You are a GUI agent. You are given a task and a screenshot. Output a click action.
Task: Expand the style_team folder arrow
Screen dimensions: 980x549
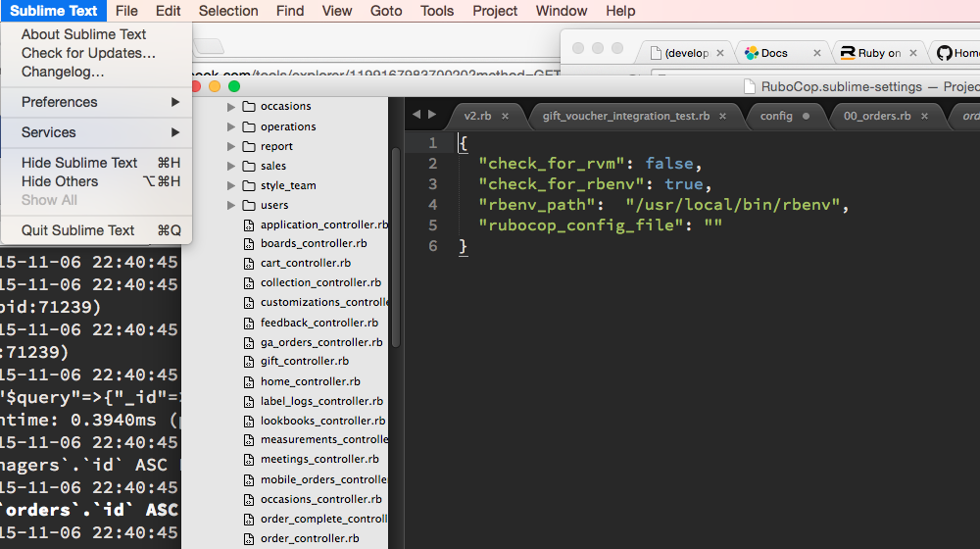230,185
